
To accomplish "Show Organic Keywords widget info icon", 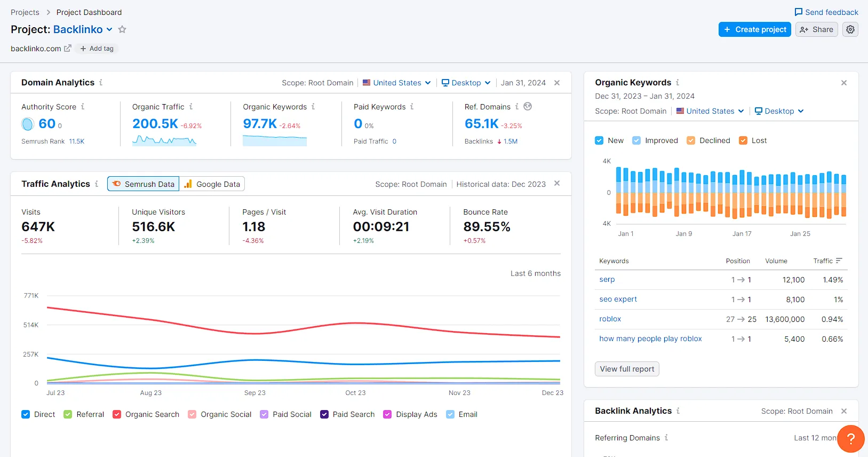I will (678, 82).
